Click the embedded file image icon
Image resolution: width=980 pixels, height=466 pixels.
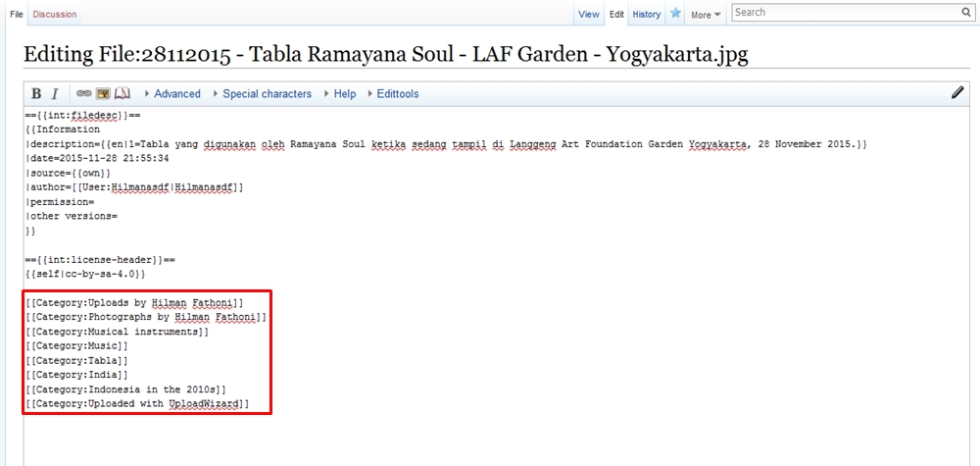(102, 94)
